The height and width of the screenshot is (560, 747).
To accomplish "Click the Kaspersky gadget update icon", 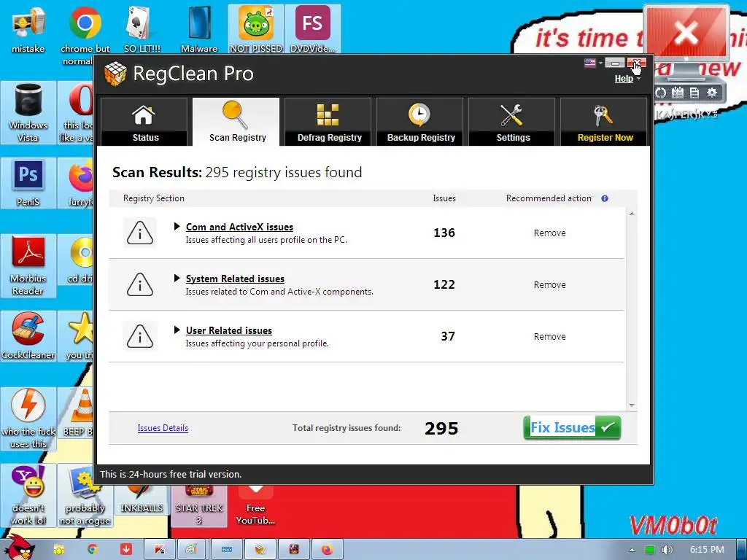I will (661, 93).
